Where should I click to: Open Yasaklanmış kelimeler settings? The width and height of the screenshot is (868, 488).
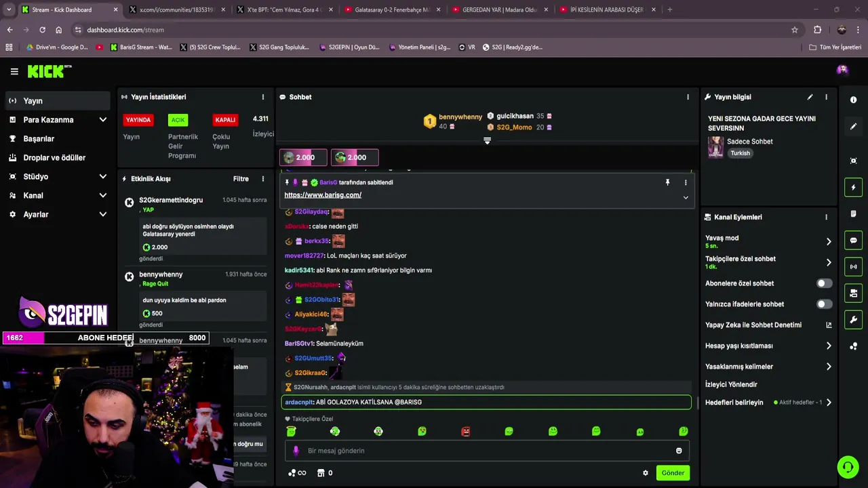point(768,367)
